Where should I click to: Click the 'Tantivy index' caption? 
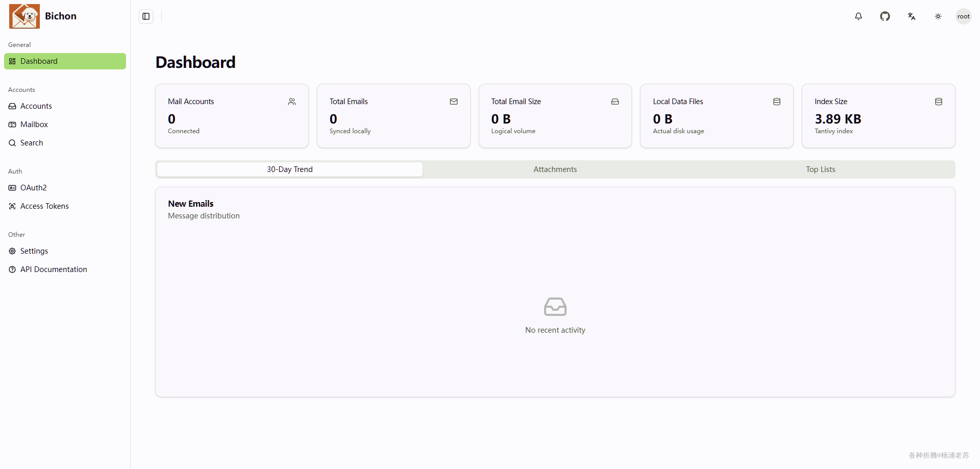pyautogui.click(x=834, y=131)
